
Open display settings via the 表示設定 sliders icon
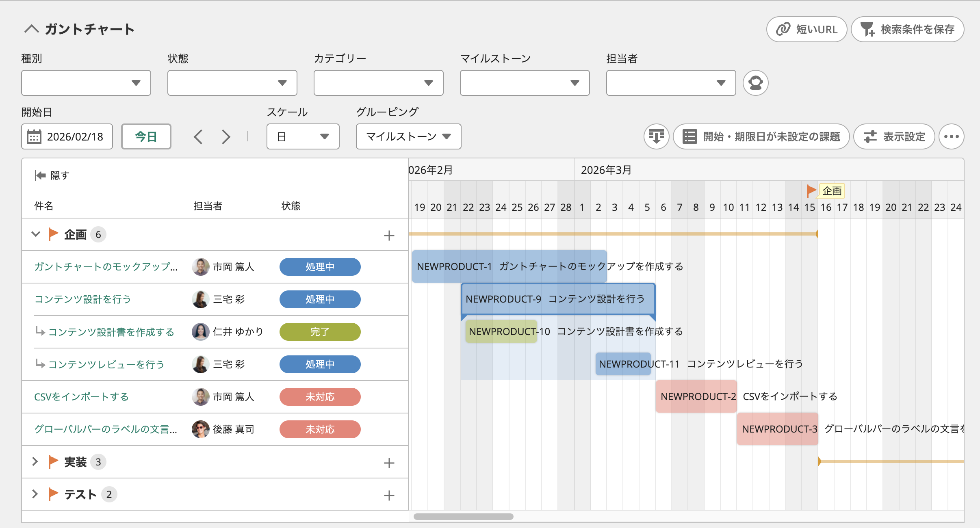[869, 136]
